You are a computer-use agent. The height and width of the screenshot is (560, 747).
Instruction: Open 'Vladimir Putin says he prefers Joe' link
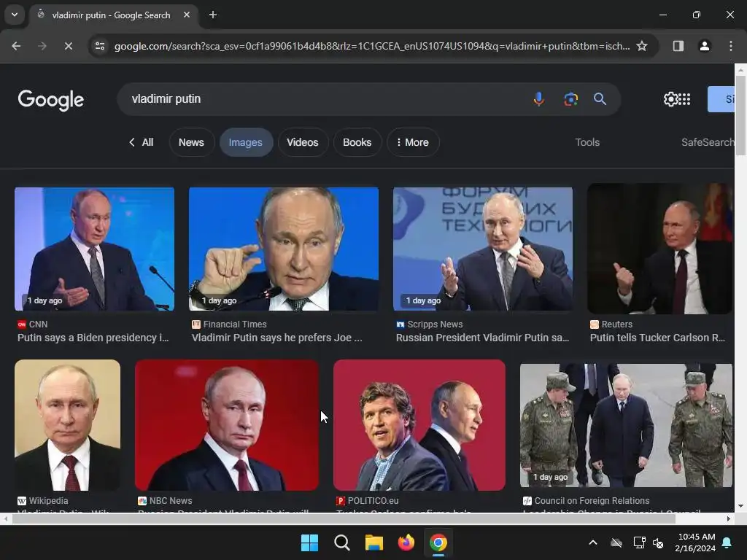[276, 338]
